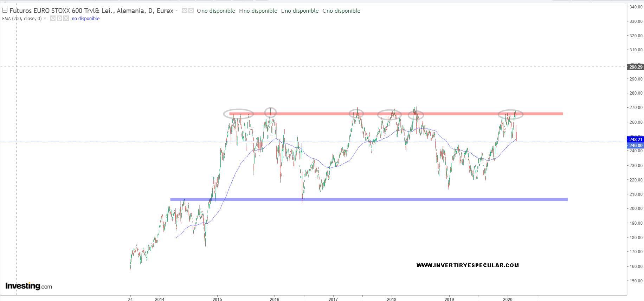
Task: Click the Investing.com logo
Action: coord(28,286)
